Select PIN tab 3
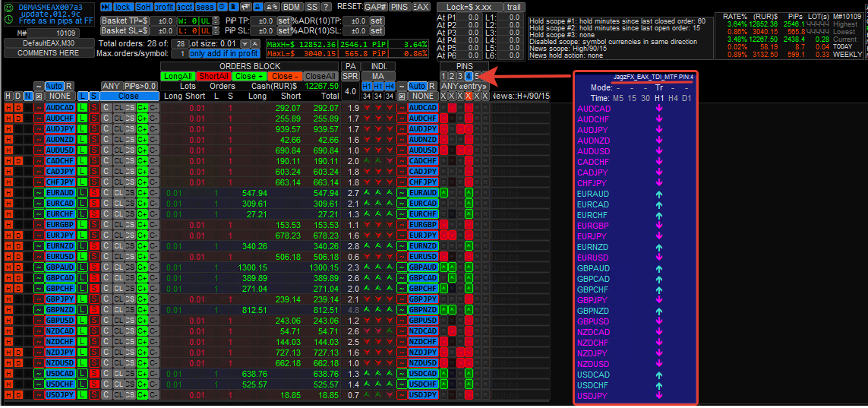The image size is (868, 408). [x=460, y=77]
